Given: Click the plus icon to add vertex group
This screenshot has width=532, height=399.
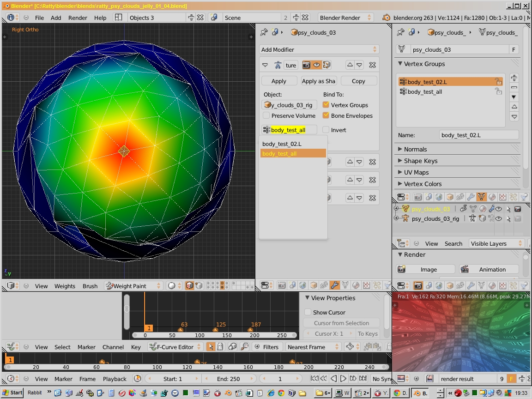Looking at the screenshot, I should click(x=514, y=78).
